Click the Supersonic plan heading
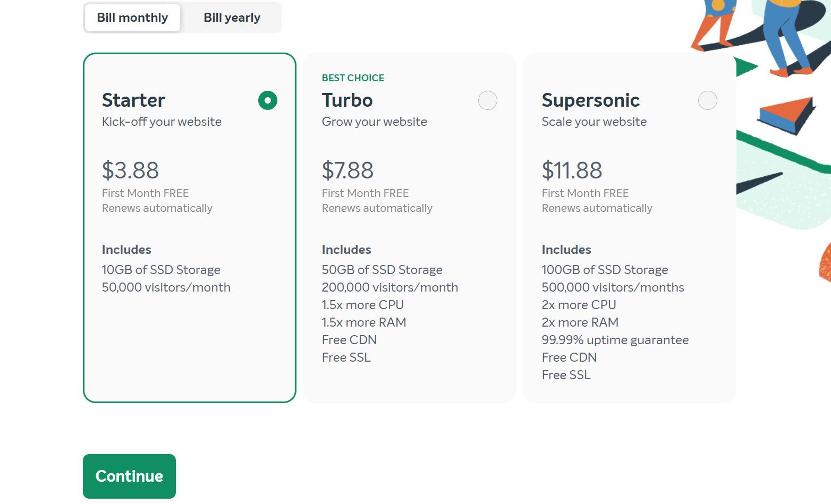Image resolution: width=831 pixels, height=504 pixels. (x=590, y=100)
